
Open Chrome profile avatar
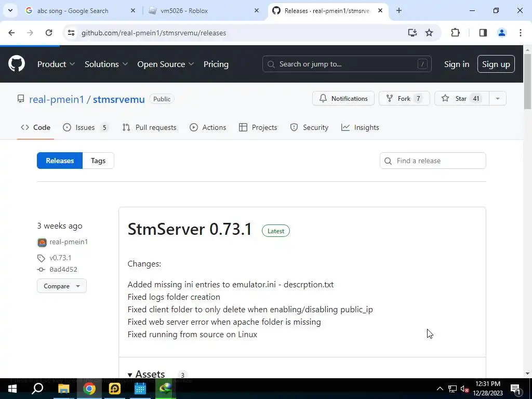click(502, 33)
